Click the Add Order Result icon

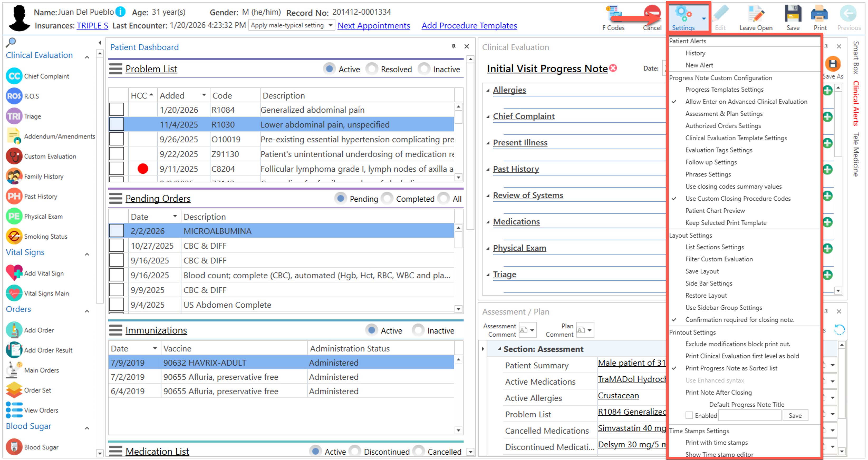click(14, 350)
